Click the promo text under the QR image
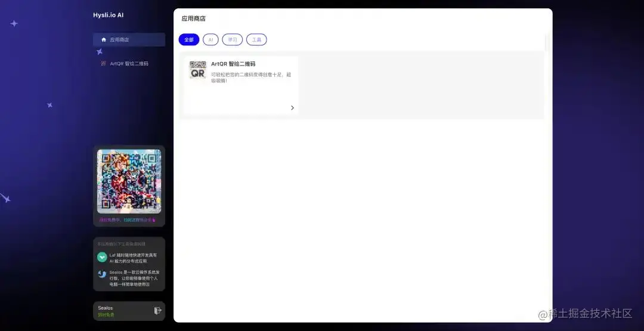Image resolution: width=644 pixels, height=331 pixels. tap(128, 219)
